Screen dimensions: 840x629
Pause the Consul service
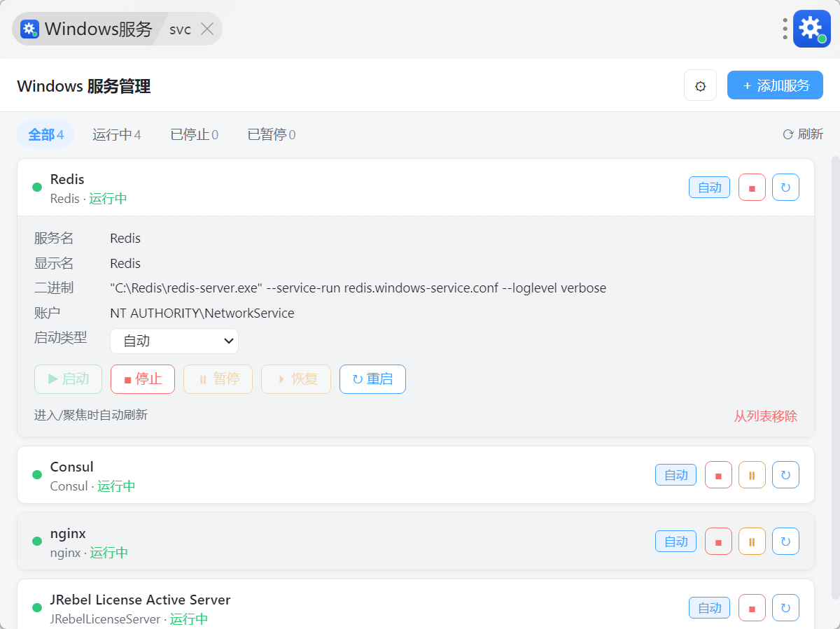752,475
